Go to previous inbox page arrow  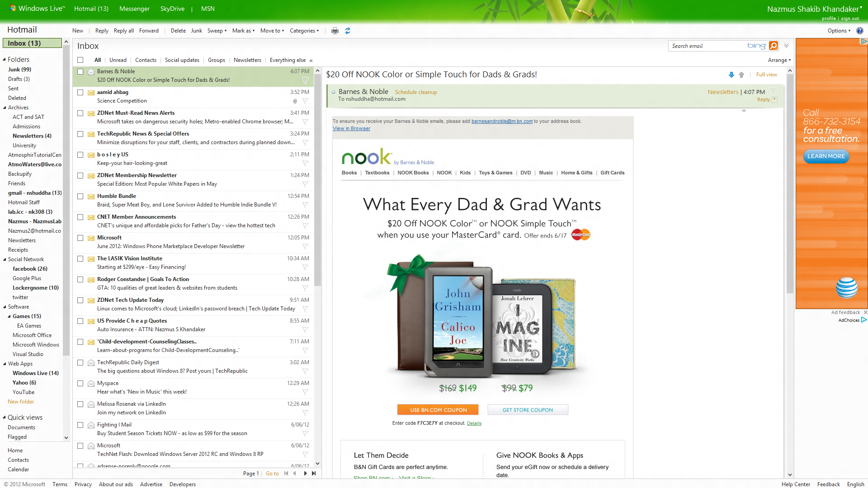click(x=295, y=473)
